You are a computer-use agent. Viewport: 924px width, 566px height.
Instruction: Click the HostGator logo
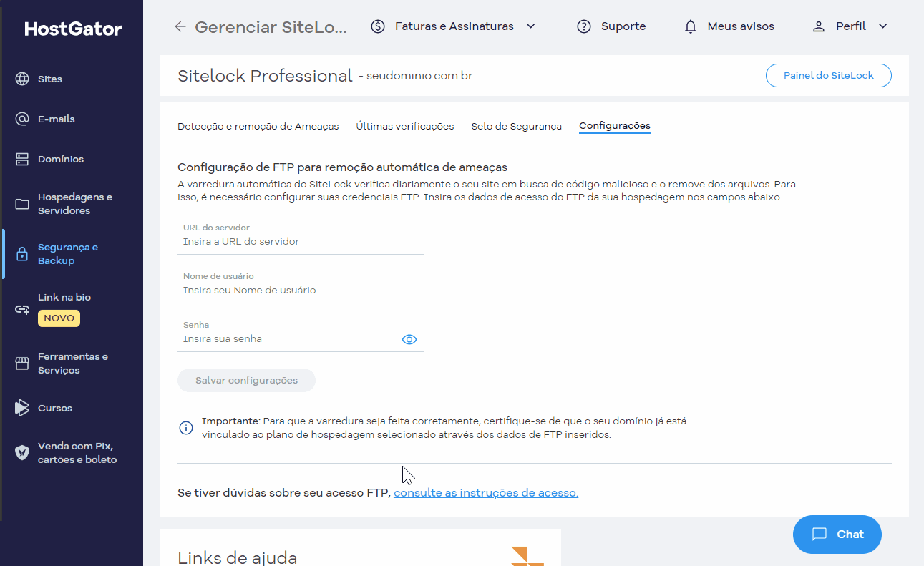pyautogui.click(x=73, y=29)
